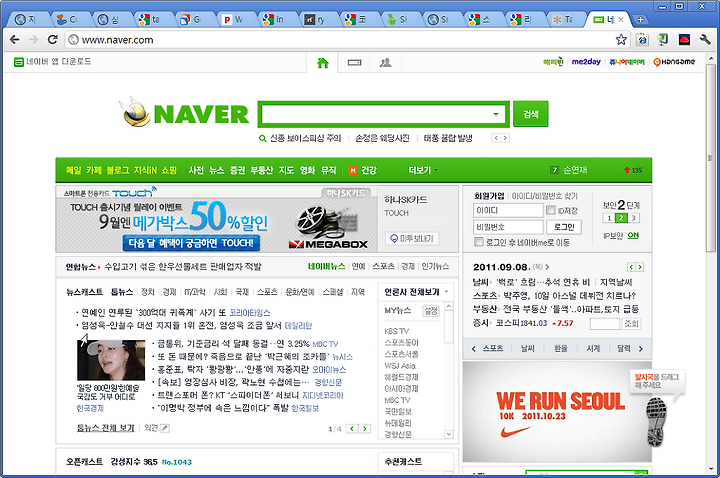The width and height of the screenshot is (720, 478).
Task: Close the active Naver tab
Action: coord(621,20)
